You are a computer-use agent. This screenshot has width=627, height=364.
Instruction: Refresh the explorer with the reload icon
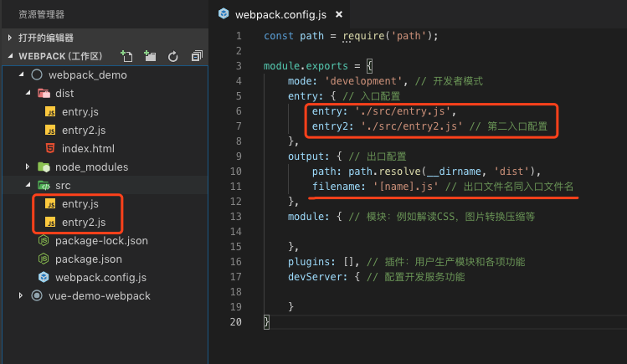172,56
